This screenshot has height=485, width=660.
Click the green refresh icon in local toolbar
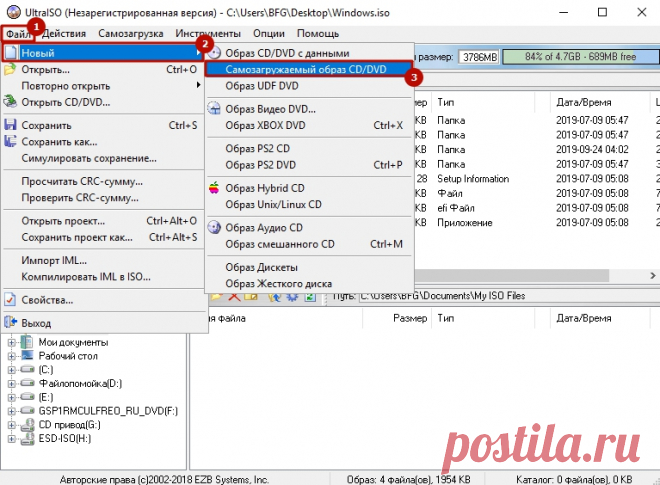tap(310, 296)
